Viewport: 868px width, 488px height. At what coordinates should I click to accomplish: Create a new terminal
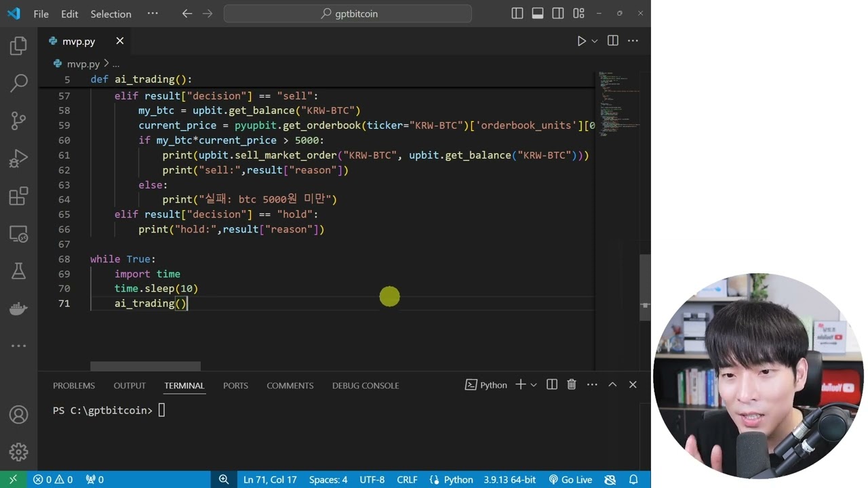pos(520,384)
